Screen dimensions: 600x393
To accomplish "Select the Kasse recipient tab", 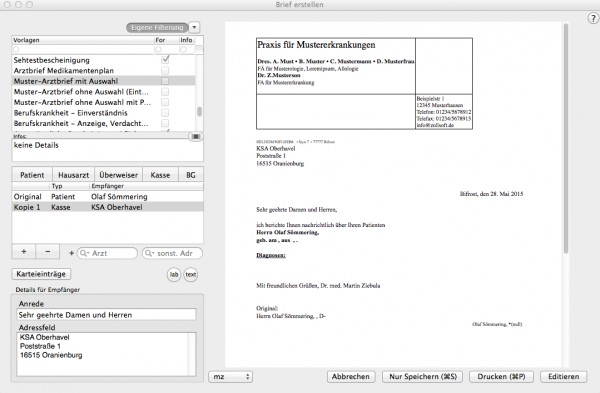I will [x=160, y=175].
